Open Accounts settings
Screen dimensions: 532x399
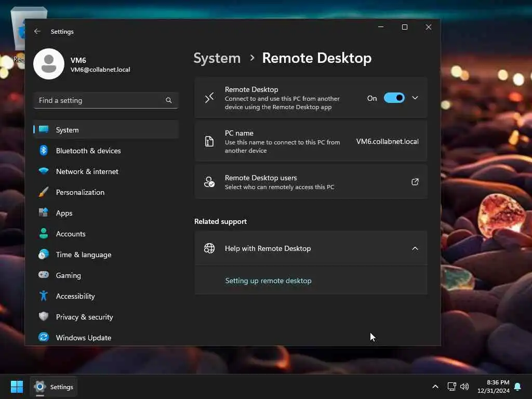pyautogui.click(x=106, y=234)
